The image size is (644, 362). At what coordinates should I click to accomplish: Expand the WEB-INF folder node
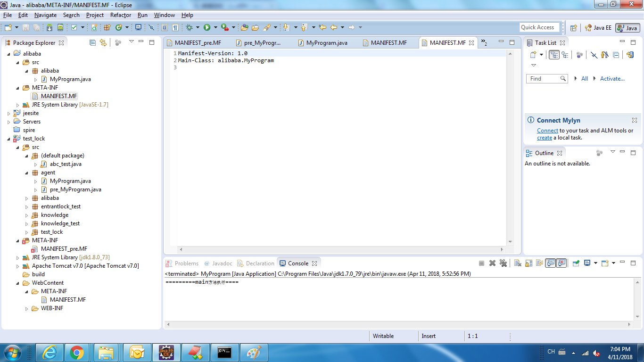[x=27, y=308]
